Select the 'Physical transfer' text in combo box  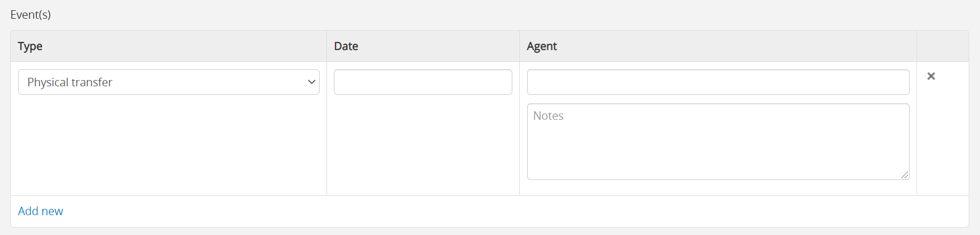tap(70, 82)
